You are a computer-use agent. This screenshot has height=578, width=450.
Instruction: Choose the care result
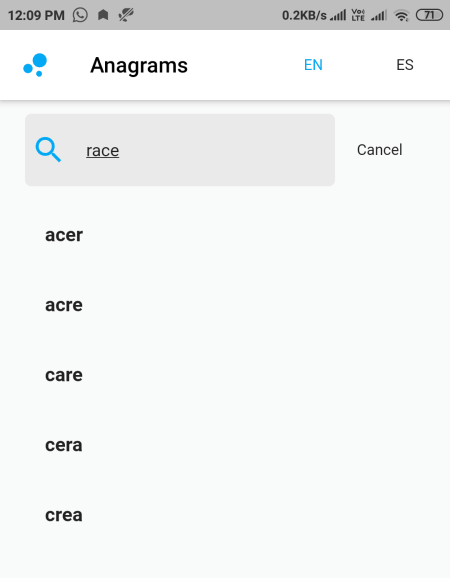click(64, 375)
